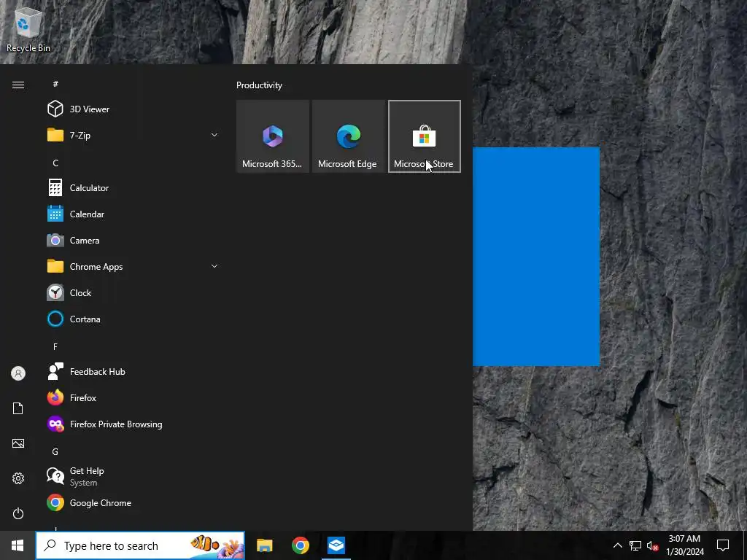Click the Microsoft 365 tile
The image size is (747, 560).
[x=273, y=136]
